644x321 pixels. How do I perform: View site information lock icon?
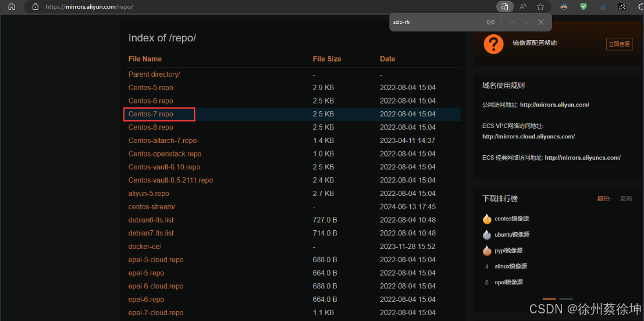coord(35,6)
